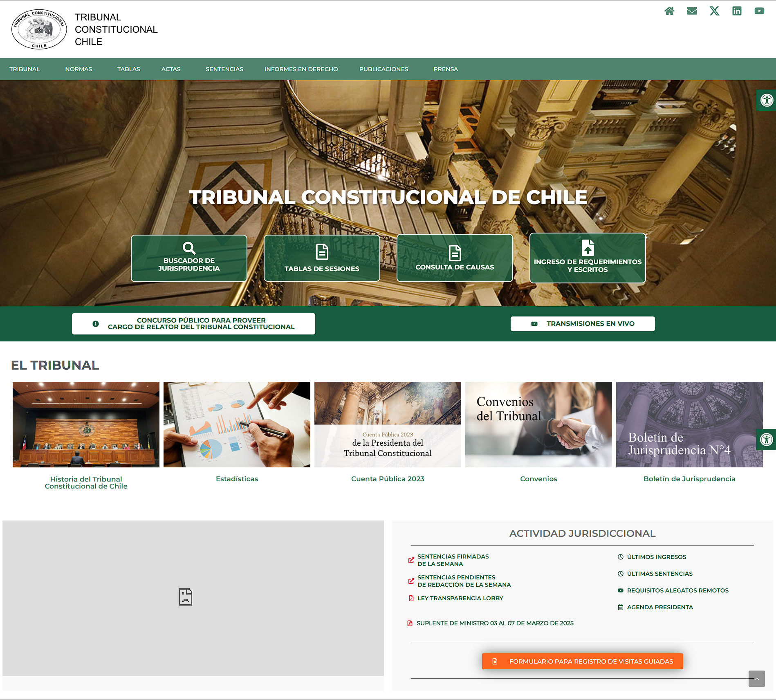Screen dimensions: 776x700
Task: Expand the Prensa navigation menu
Action: tap(446, 69)
